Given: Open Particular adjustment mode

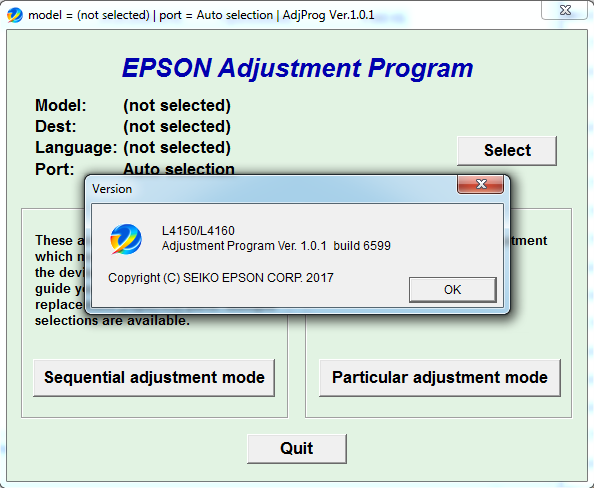Looking at the screenshot, I should tap(440, 378).
